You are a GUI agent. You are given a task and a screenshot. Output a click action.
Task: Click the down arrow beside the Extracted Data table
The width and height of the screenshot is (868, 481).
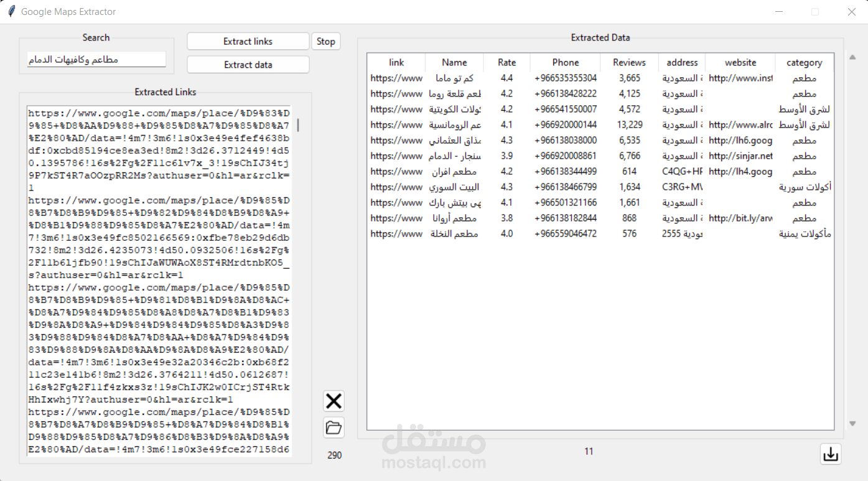852,424
